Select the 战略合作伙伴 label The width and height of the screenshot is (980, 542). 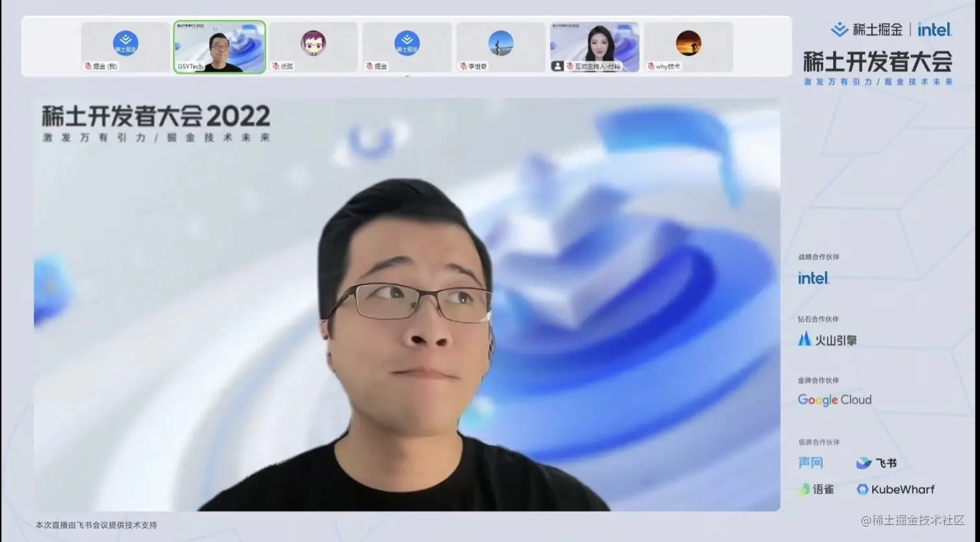819,257
